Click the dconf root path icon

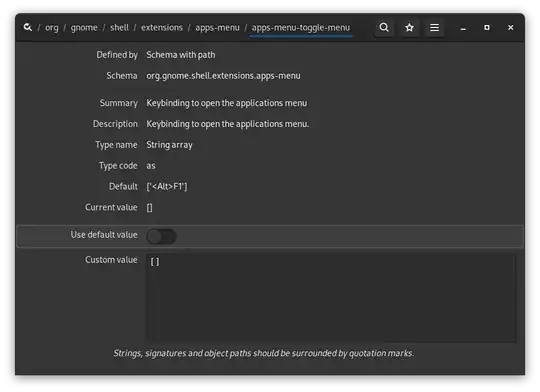(x=28, y=27)
